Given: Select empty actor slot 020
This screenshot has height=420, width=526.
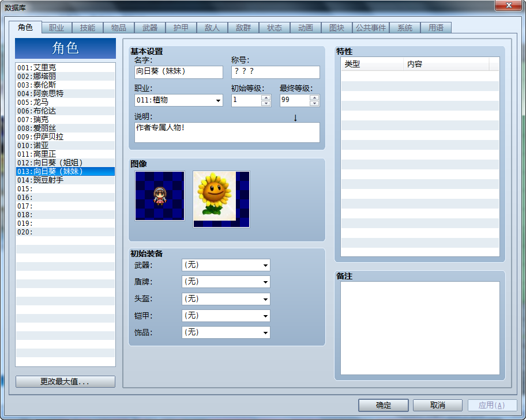Looking at the screenshot, I should click(65, 232).
